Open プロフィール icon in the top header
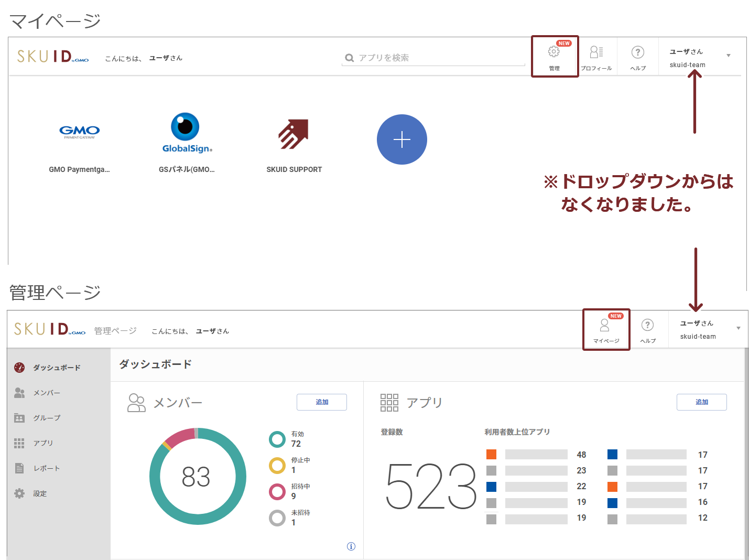 [x=596, y=52]
